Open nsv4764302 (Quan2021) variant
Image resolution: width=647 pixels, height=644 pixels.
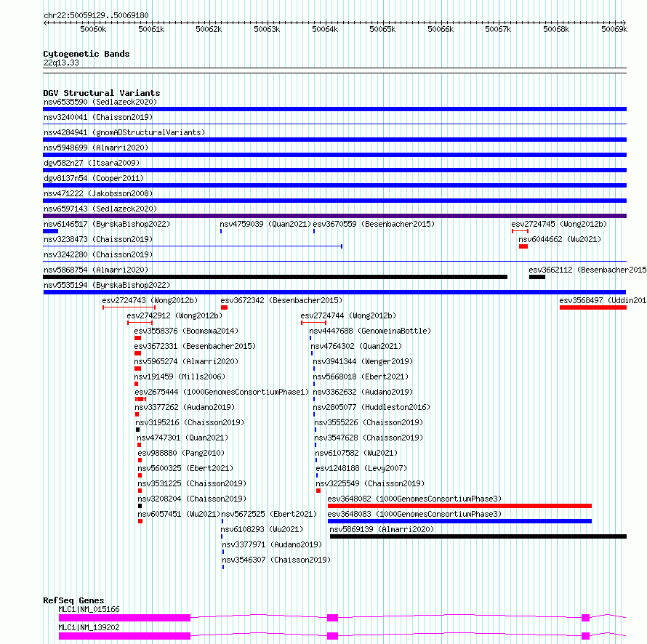tap(356, 346)
